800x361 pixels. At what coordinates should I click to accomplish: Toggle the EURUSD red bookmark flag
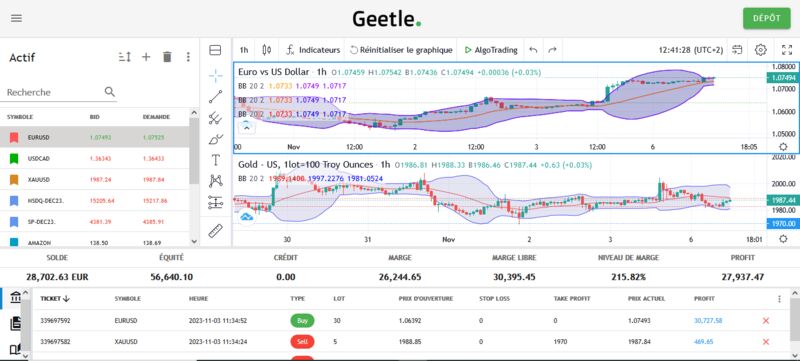tap(14, 137)
